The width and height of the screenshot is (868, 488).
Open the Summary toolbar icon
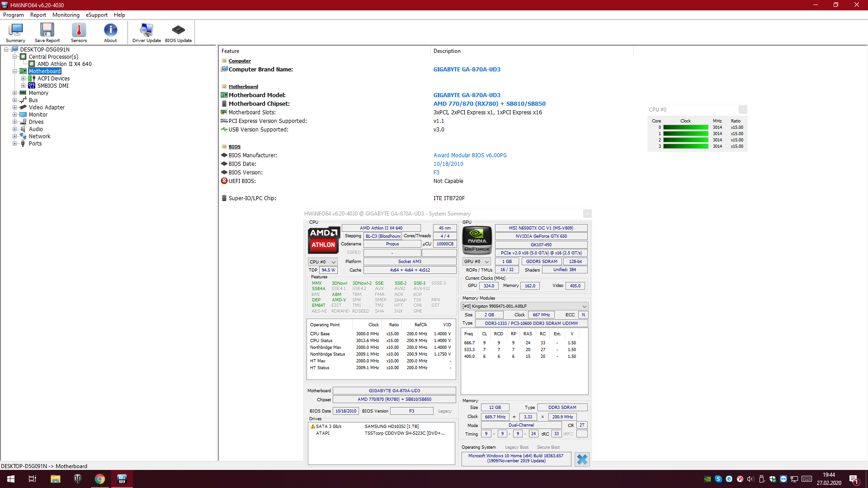[15, 33]
